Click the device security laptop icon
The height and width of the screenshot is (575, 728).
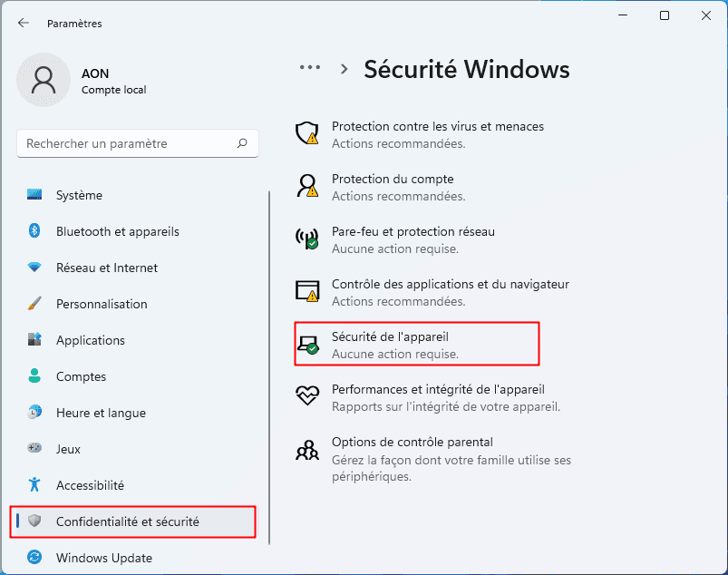[x=307, y=344]
